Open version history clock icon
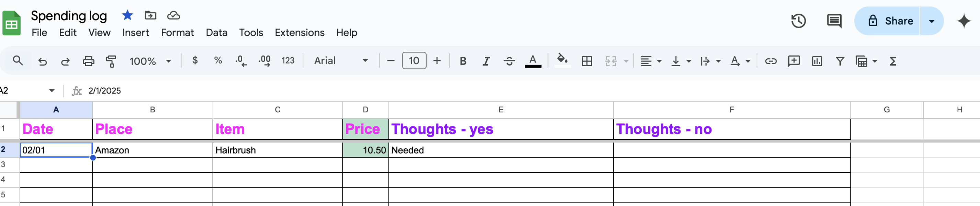Viewport: 980px width, 206px height. point(798,21)
